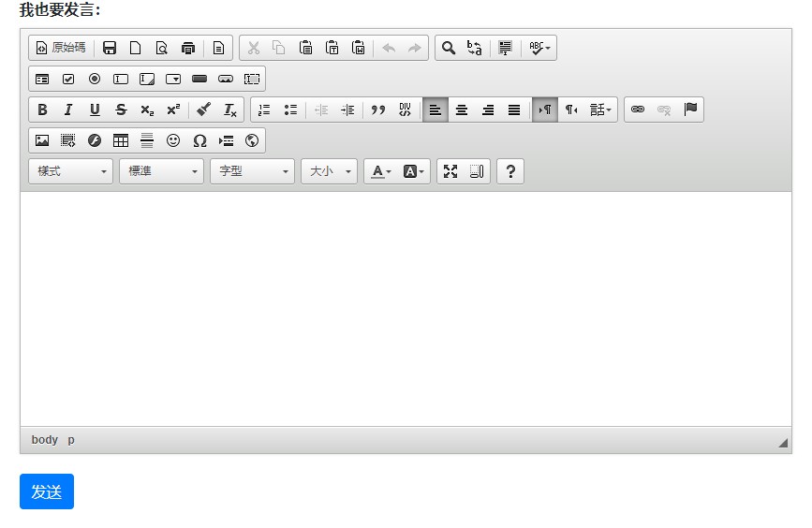The image size is (812, 528).
Task: Open the 大小 font size dropdown
Action: (x=329, y=171)
